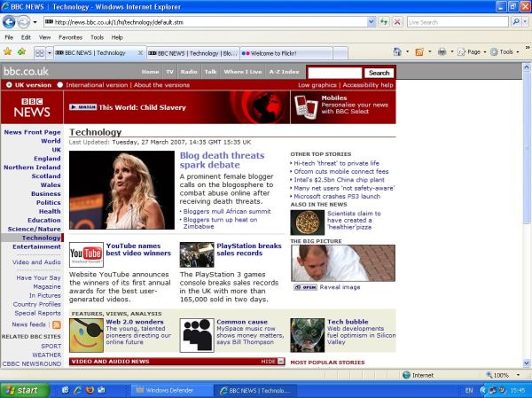532x398 pixels.
Task: Open the zoom level 100% dropdown
Action: coord(518,375)
